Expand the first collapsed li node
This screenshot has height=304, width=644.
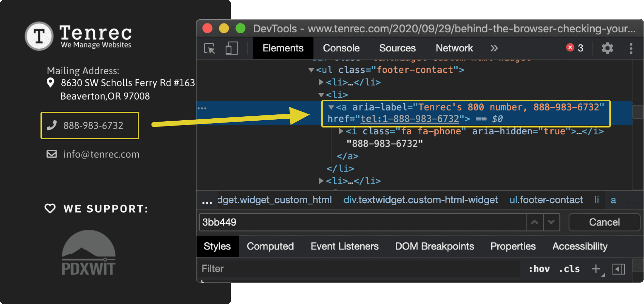[x=321, y=82]
